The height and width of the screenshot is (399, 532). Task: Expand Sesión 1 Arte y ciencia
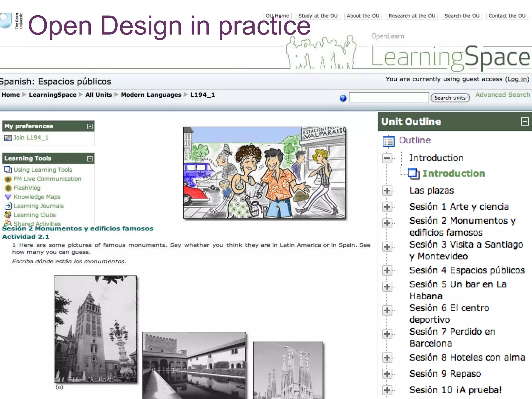(x=387, y=207)
